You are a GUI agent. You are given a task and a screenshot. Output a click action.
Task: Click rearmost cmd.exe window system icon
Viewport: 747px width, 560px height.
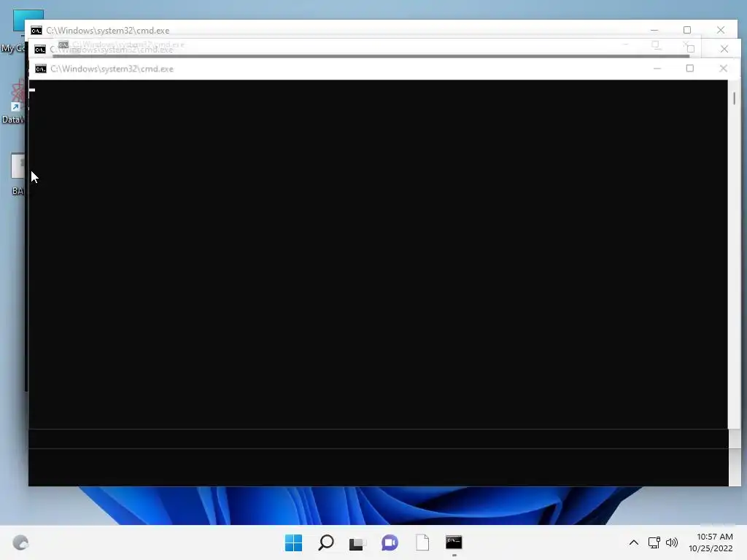pyautogui.click(x=36, y=31)
